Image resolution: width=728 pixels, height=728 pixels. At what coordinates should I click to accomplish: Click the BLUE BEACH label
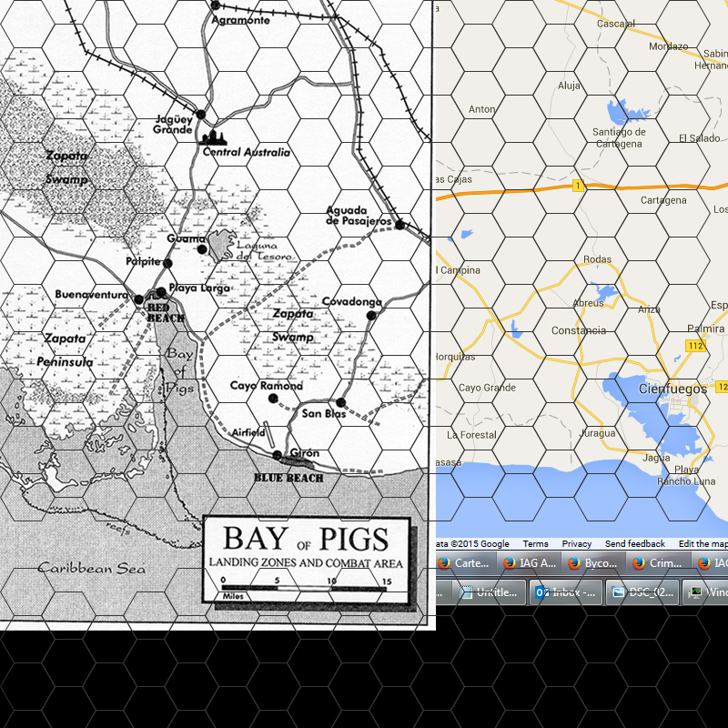288,479
